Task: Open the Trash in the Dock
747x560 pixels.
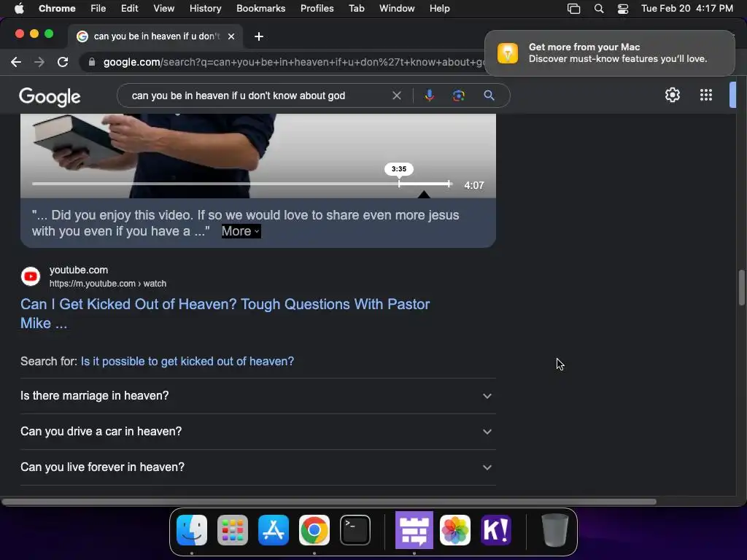Action: 554,530
